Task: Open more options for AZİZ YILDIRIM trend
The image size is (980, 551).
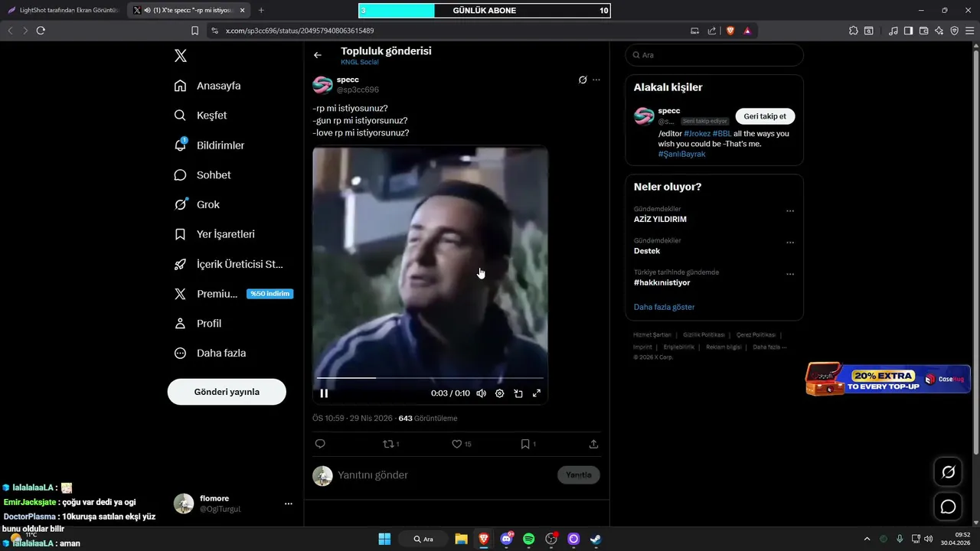Action: pos(790,211)
